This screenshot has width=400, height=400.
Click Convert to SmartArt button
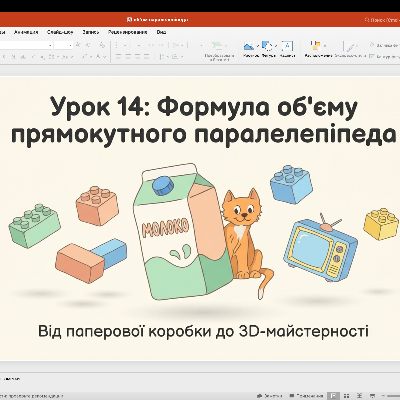(x=219, y=51)
